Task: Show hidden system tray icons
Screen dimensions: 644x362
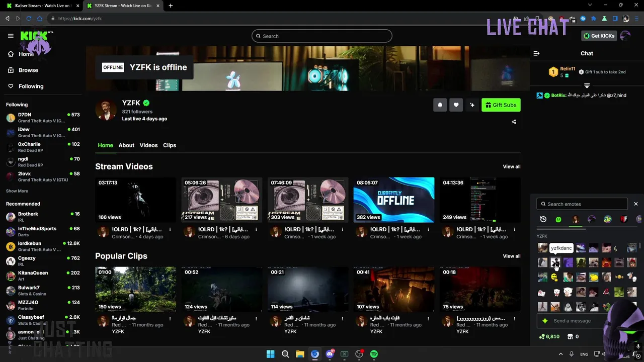Action: click(560, 354)
